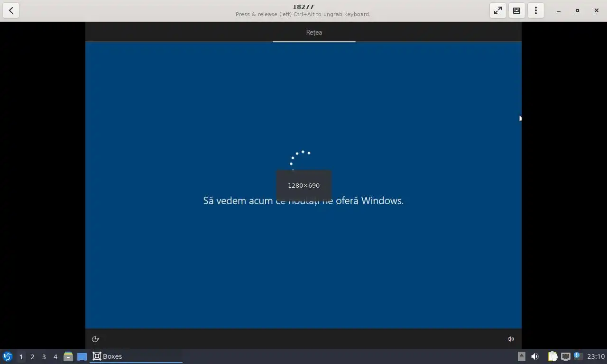Switch to workspace 1
The height and width of the screenshot is (364, 607).
point(21,356)
